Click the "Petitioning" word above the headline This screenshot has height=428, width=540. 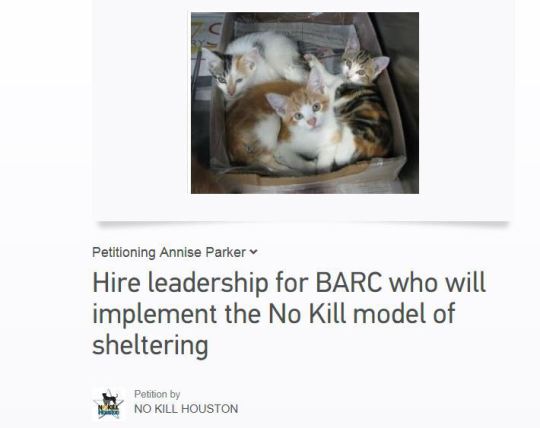pos(124,252)
